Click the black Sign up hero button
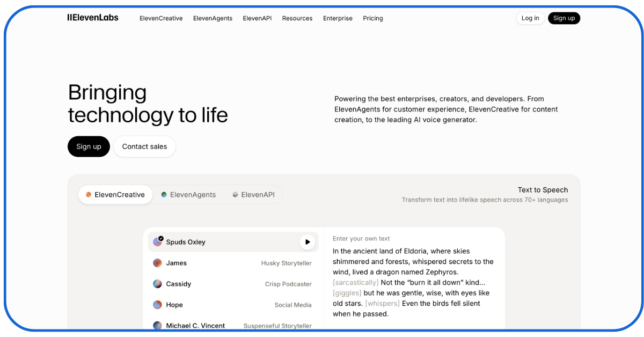This screenshot has height=337, width=644. (x=89, y=146)
